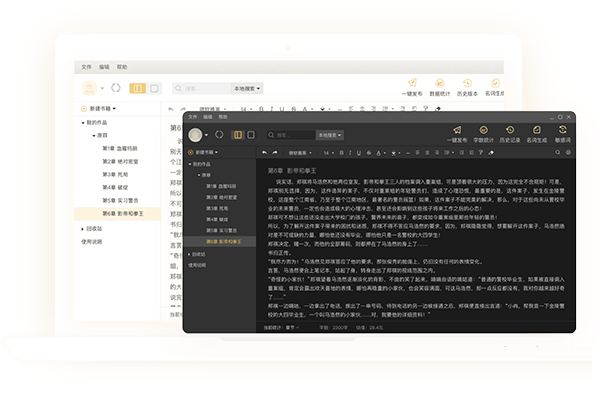Screen dimensions: 600x393
Task: Select 第2章 in dark window chapter list
Action: click(221, 197)
